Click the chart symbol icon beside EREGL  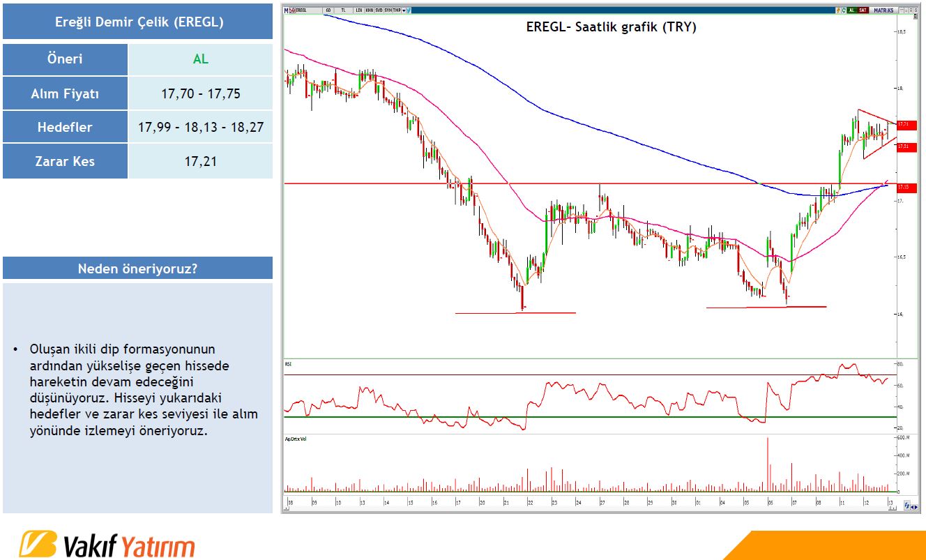(x=292, y=10)
